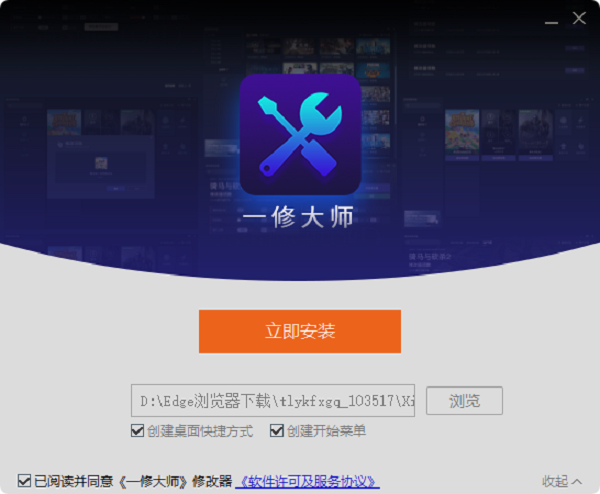Click the 一修大师 title text
600x494 pixels.
pyautogui.click(x=298, y=217)
